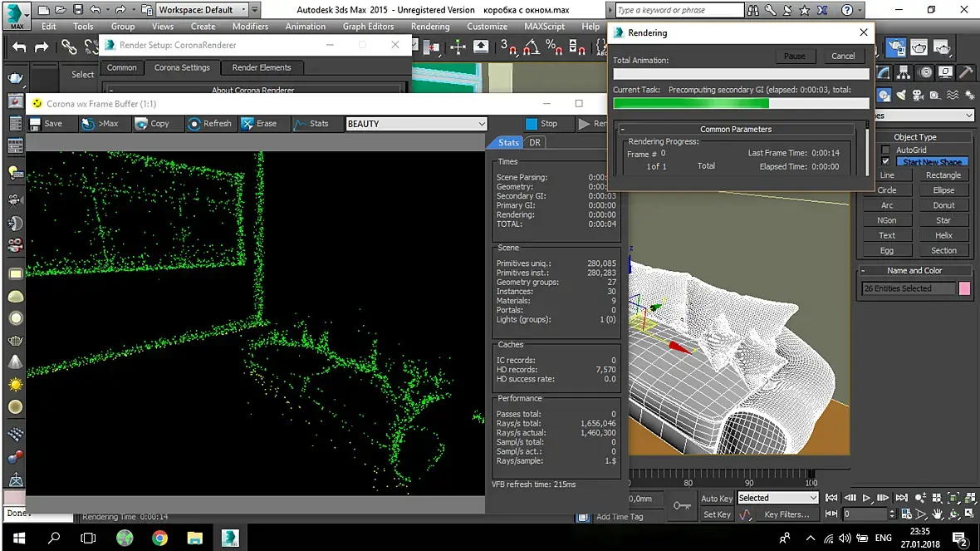Open Chrome from the Windows taskbar
This screenshot has width=980, height=551.
(x=159, y=538)
